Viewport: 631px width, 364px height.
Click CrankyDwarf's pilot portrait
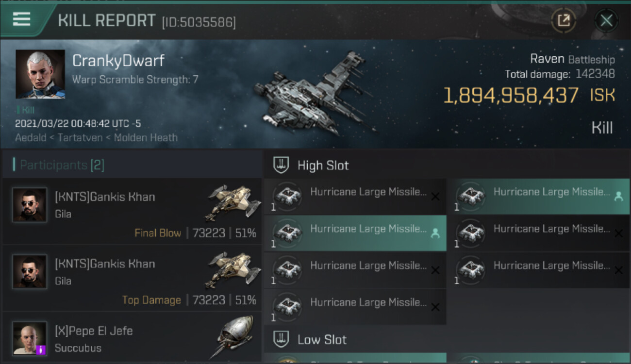(40, 74)
